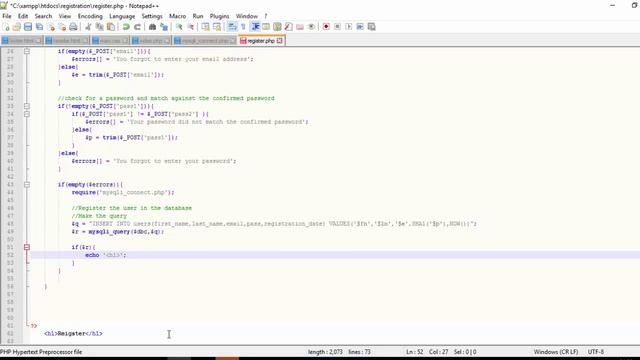The image size is (640, 360).
Task: Click the Save All toolbar icon
Action: 39,27
